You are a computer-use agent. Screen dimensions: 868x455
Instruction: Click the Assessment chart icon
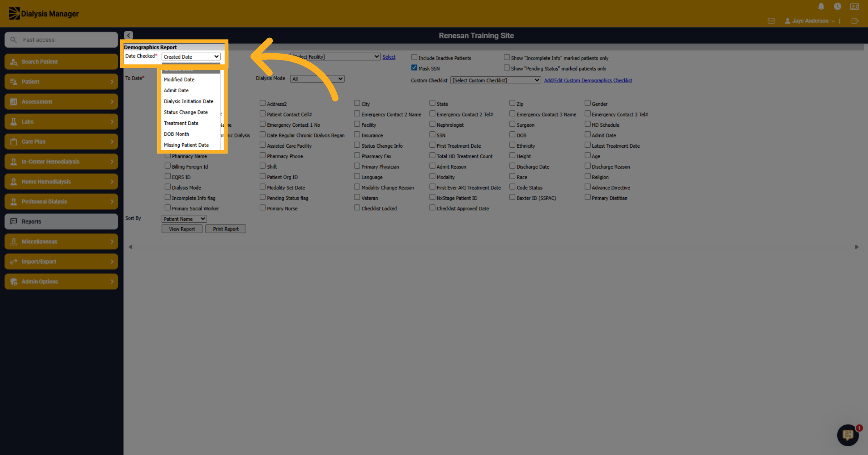(14, 102)
